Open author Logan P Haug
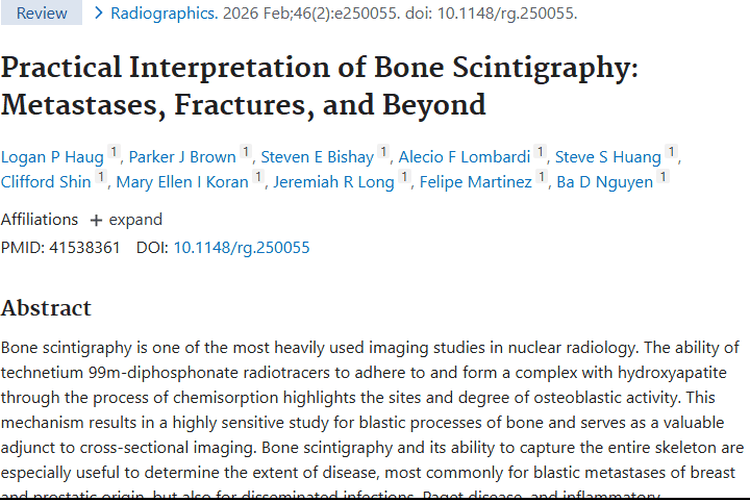750x500 pixels. tap(52, 157)
